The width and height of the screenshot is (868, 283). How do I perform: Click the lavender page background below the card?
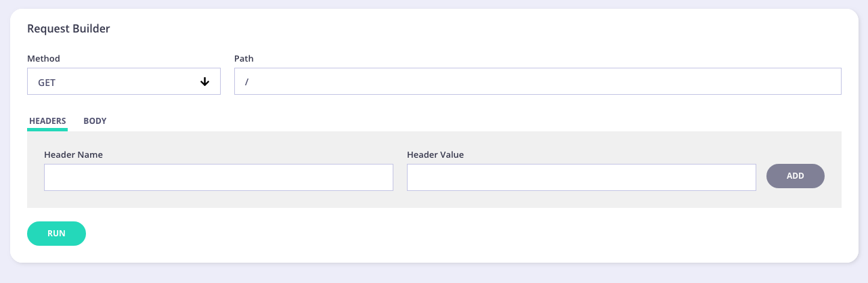[x=433, y=273]
